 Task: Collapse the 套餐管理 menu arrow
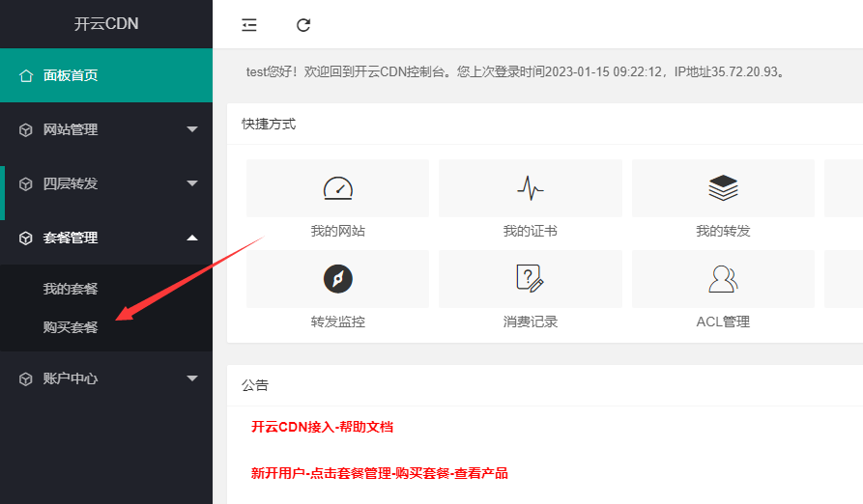click(192, 238)
